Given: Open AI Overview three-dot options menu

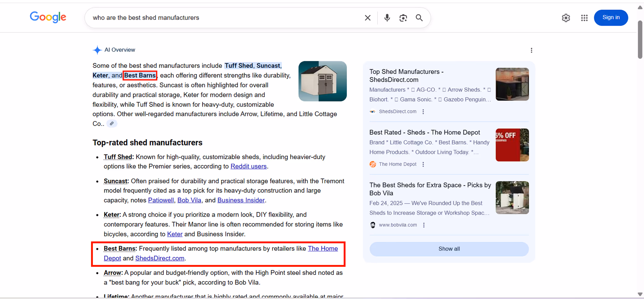Looking at the screenshot, I should point(531,50).
